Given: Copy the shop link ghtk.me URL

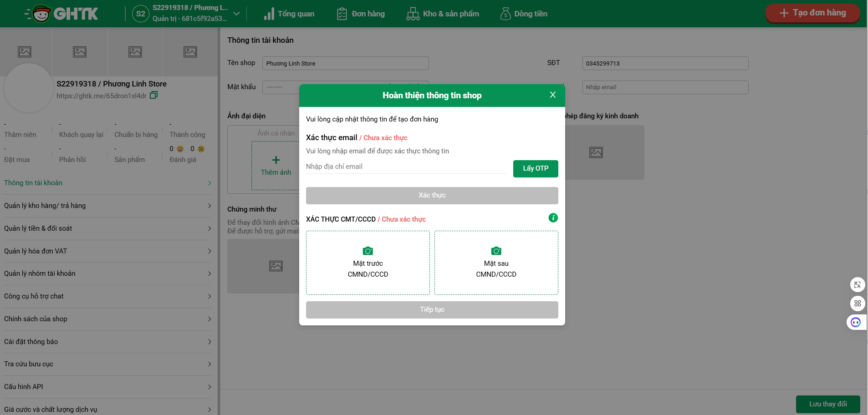Looking at the screenshot, I should point(153,95).
